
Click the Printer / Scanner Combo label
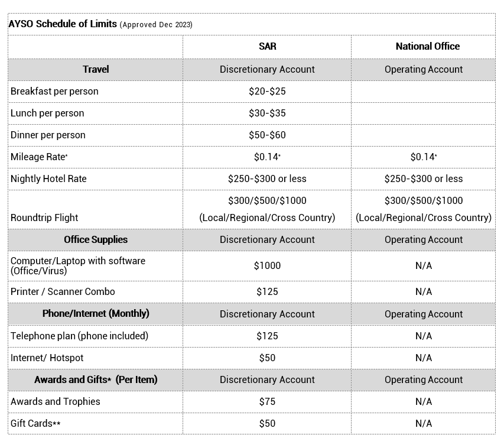pyautogui.click(x=63, y=291)
